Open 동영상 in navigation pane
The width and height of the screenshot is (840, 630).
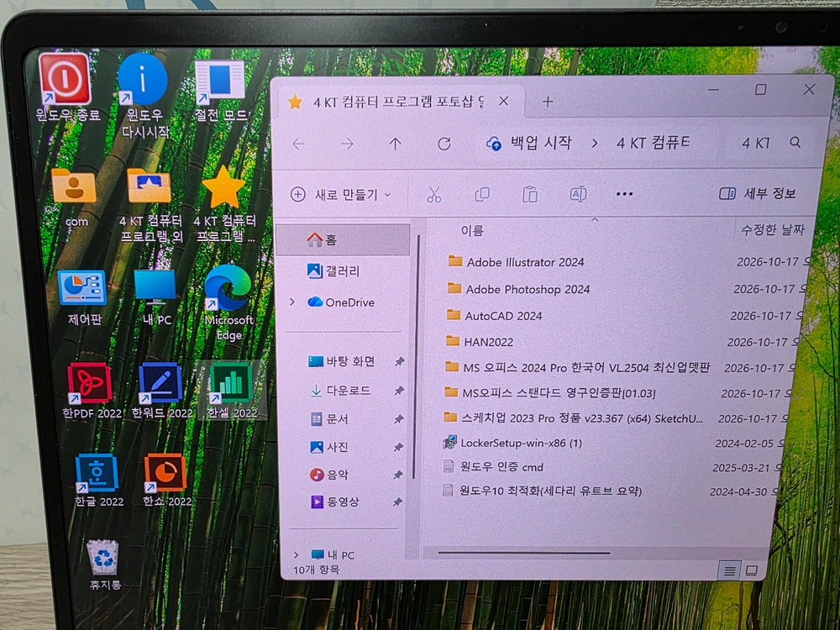pyautogui.click(x=335, y=502)
